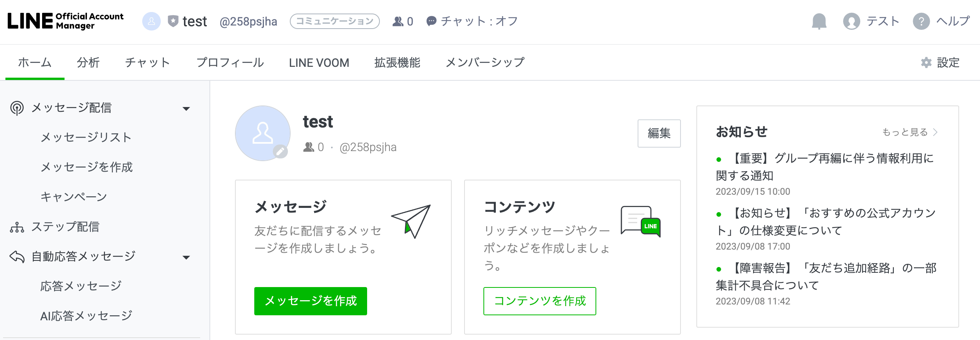
Task: Click the LINE Official Account Manager logo
Action: tap(66, 22)
